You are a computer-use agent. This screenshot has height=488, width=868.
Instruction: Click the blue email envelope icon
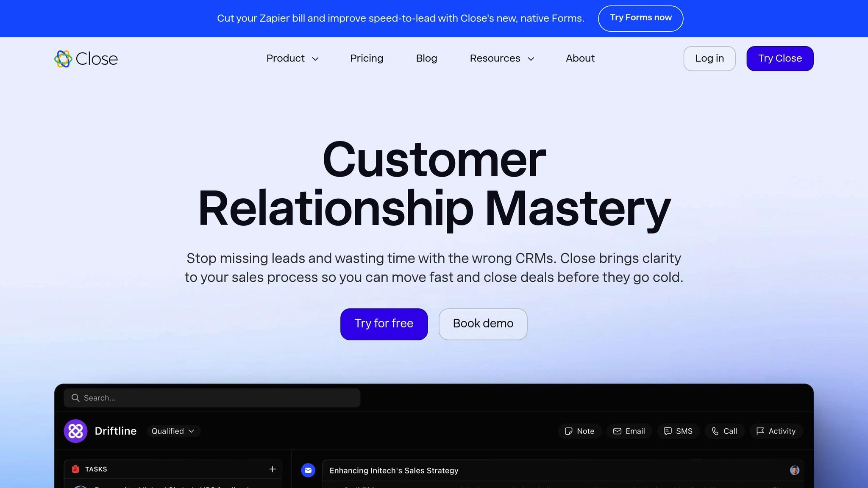[308, 470]
